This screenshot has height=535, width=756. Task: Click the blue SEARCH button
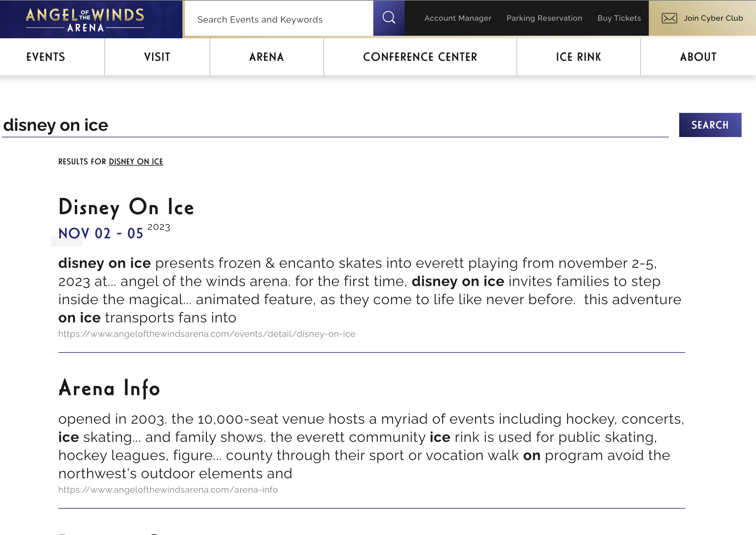point(710,125)
